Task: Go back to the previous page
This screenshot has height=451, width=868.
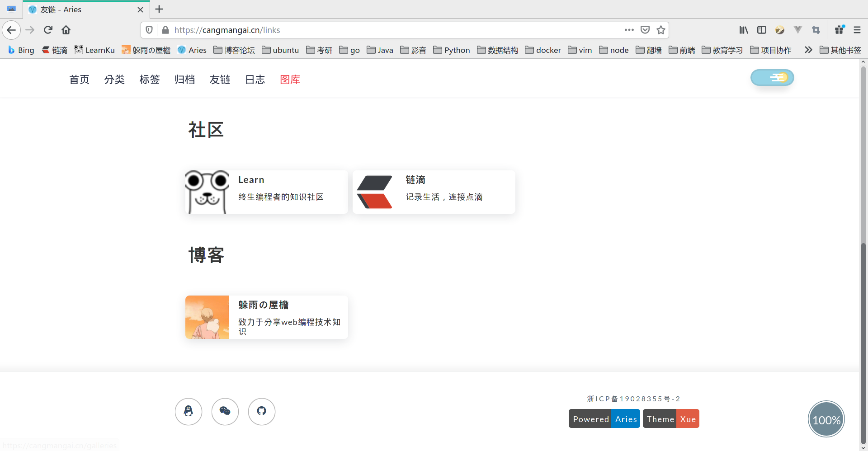Action: (x=11, y=30)
